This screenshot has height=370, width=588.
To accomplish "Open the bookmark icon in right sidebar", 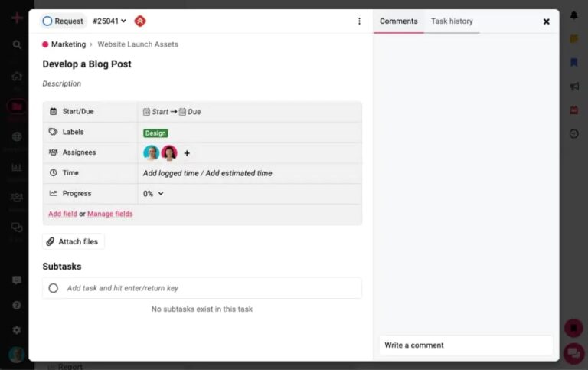I will point(573,63).
